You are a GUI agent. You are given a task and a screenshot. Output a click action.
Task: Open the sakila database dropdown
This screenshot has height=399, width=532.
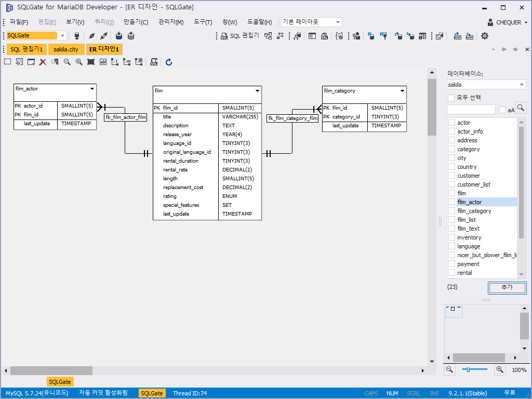pos(522,85)
